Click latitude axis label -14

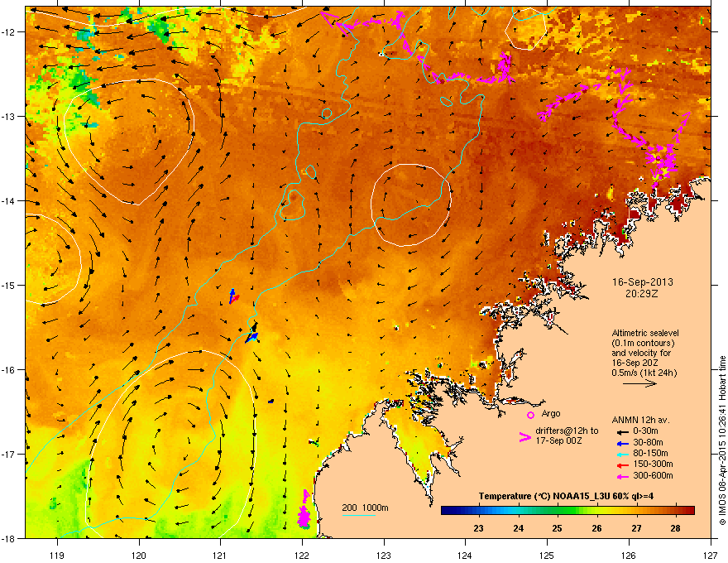point(9,201)
